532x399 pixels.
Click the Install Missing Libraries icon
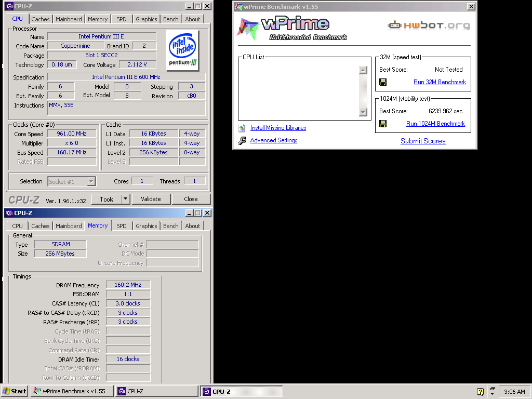pos(242,128)
